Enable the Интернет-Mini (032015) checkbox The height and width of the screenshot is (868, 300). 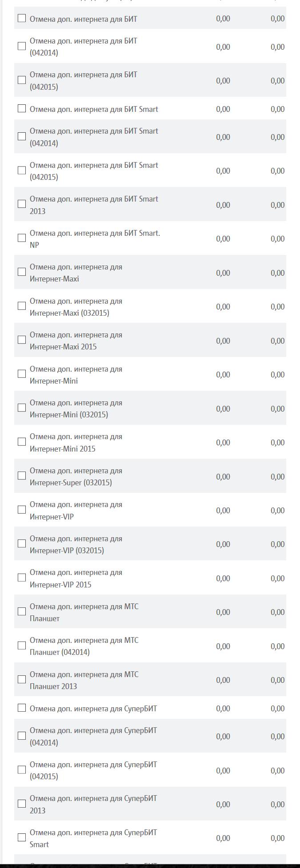22,408
